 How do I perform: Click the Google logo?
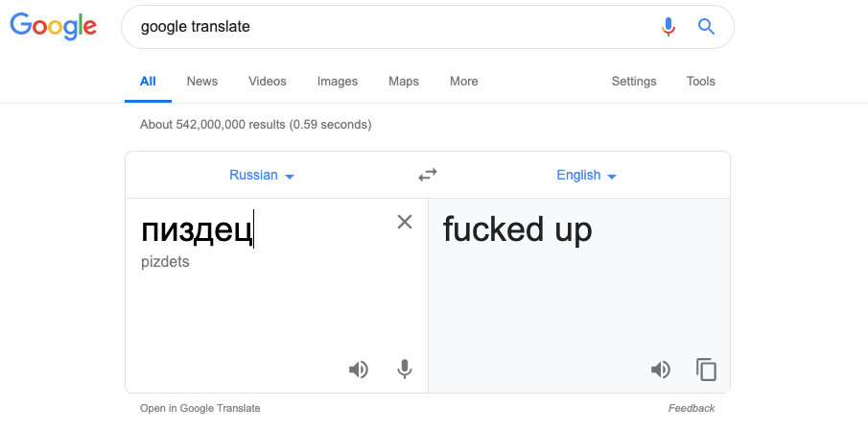click(54, 27)
